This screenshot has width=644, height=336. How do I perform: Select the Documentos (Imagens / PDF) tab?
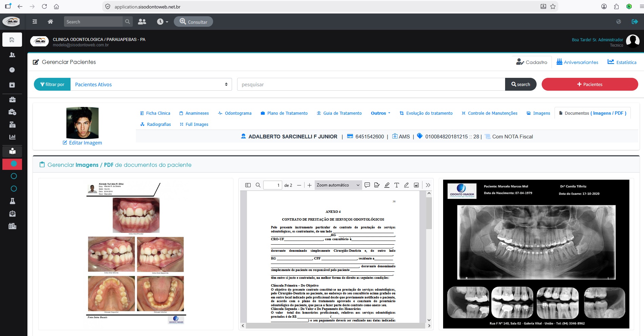[x=593, y=113]
